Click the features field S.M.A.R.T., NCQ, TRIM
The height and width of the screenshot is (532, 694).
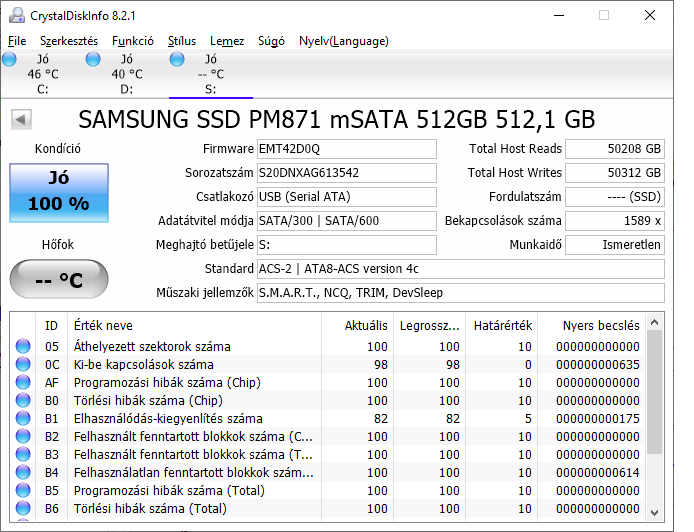(461, 293)
